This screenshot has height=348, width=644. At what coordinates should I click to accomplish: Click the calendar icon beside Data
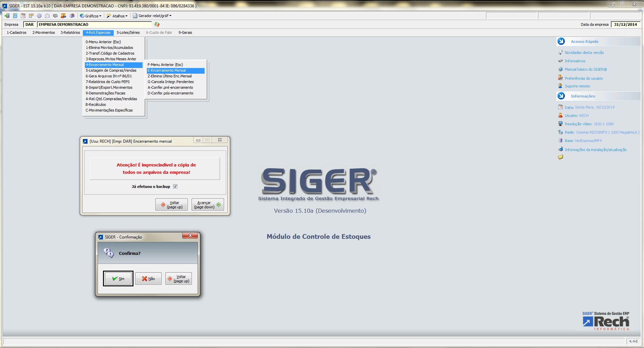pyautogui.click(x=560, y=107)
